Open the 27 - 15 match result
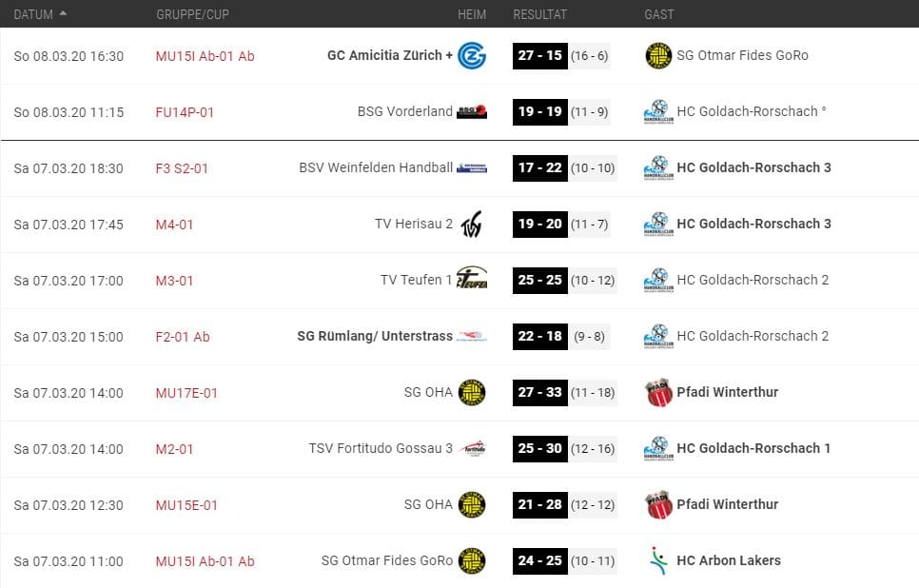The width and height of the screenshot is (919, 588). point(539,55)
